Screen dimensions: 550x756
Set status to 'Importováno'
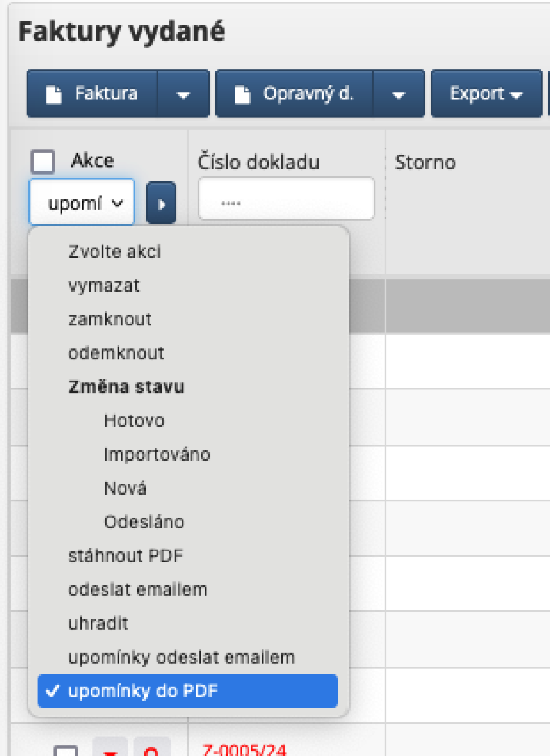point(157,454)
